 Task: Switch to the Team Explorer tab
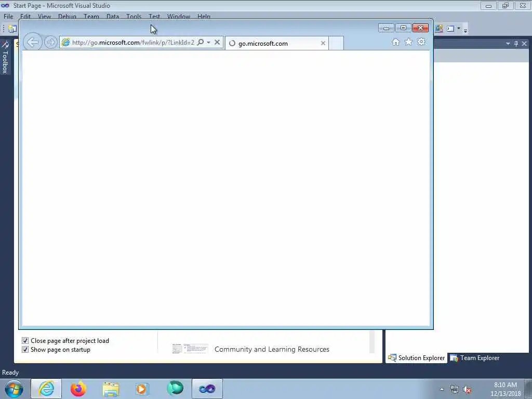pos(475,358)
